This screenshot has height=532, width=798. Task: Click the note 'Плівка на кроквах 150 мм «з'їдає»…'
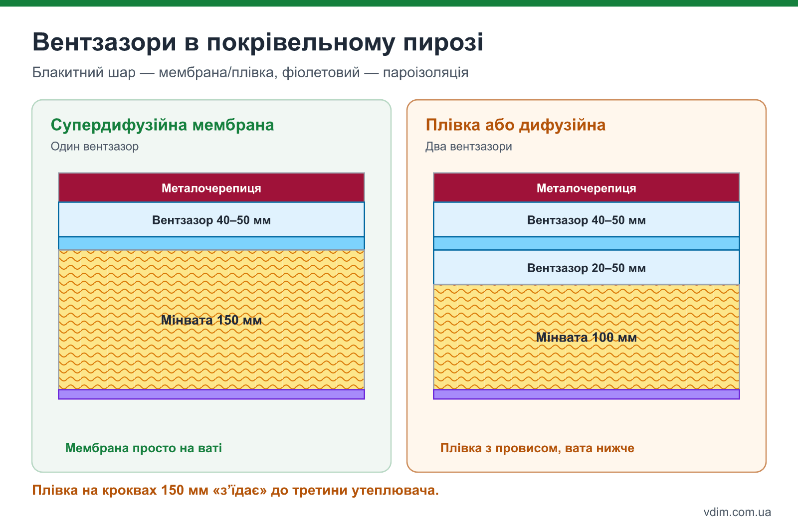(x=235, y=490)
